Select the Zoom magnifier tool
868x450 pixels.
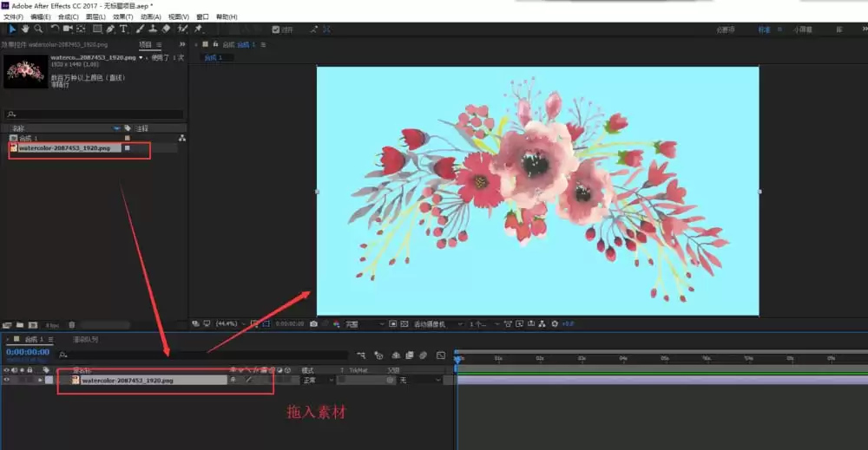coord(38,29)
